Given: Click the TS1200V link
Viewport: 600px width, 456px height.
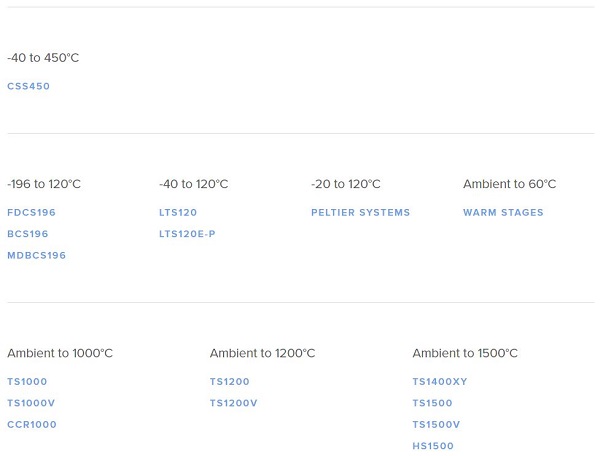Looking at the screenshot, I should [234, 403].
